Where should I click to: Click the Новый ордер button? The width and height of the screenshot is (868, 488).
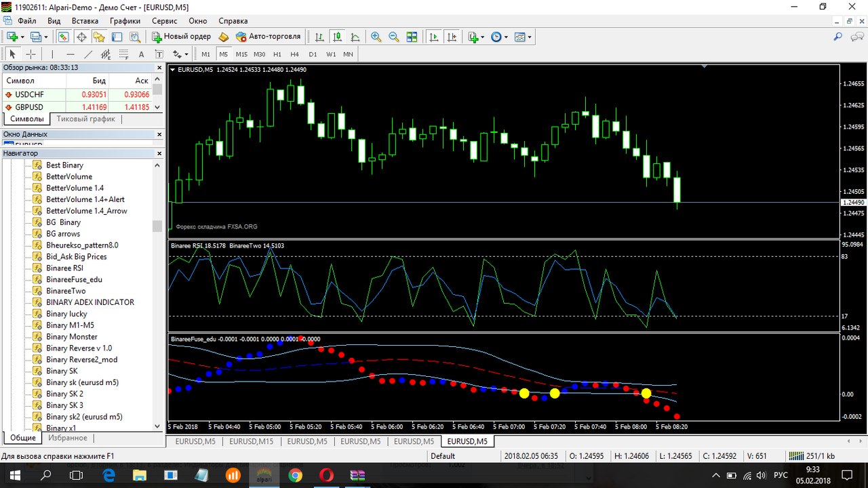(181, 37)
